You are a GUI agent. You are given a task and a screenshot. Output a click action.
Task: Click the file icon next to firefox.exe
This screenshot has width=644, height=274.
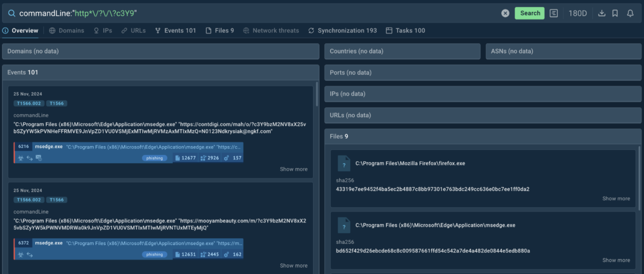(x=343, y=164)
